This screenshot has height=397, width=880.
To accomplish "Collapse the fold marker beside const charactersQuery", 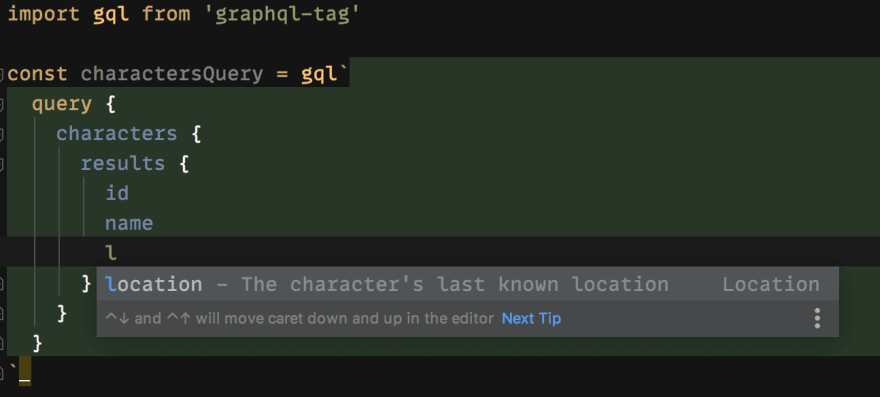I will coord(2,74).
